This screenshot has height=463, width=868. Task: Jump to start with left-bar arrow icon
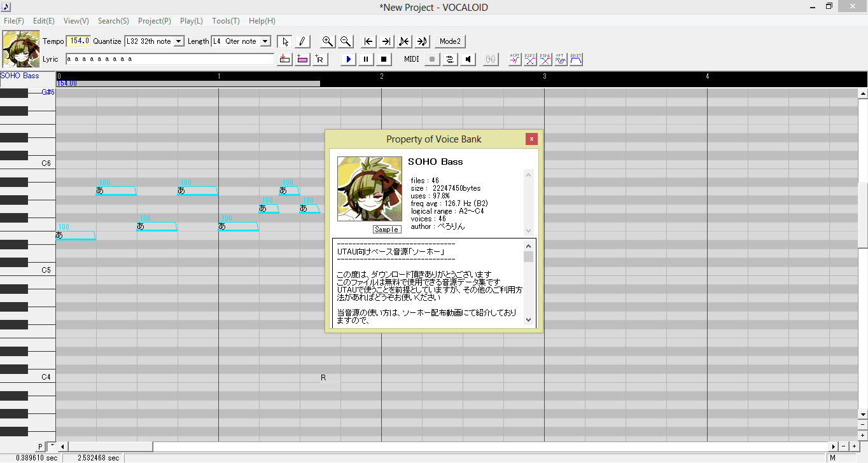[x=368, y=41]
